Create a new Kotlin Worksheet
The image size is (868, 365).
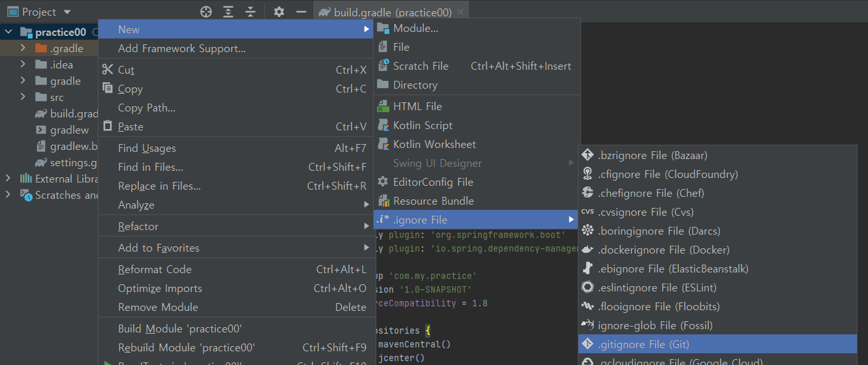(477, 144)
